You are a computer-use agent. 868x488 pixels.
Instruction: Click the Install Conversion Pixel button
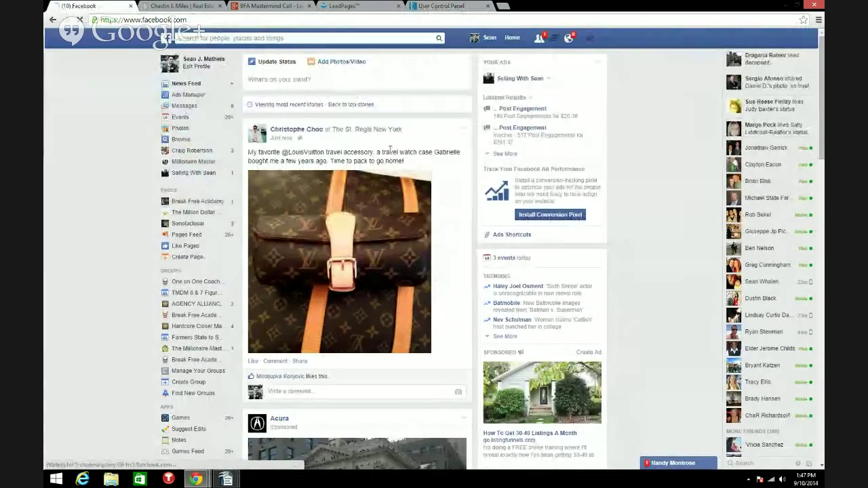(550, 215)
